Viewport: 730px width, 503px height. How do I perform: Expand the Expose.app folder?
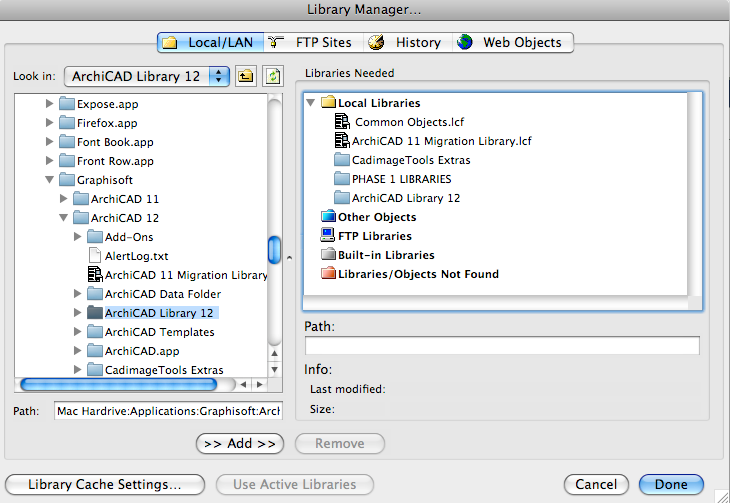pyautogui.click(x=49, y=103)
